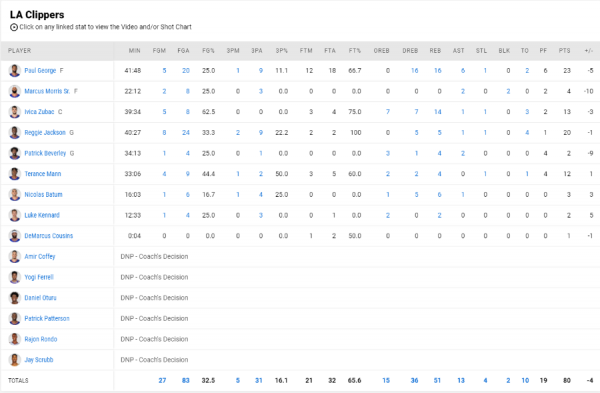View Ivica Zubac's 14 total rebounds
This screenshot has height=393, width=600.
438,112
